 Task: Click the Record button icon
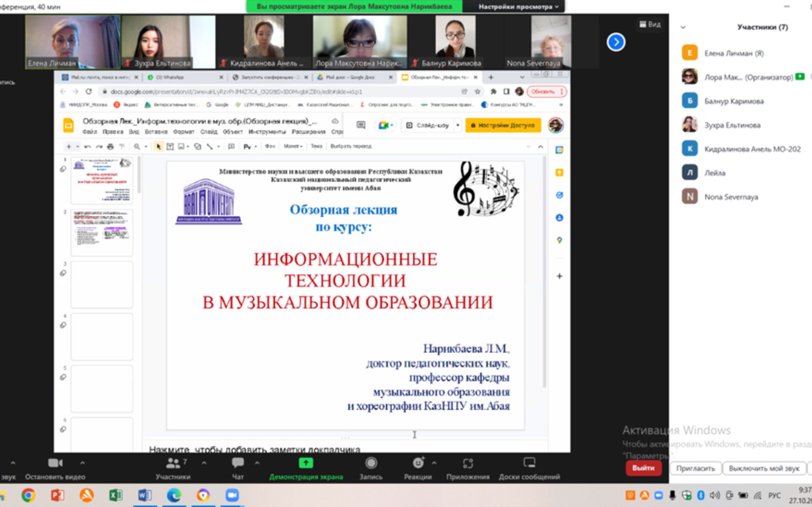tap(371, 464)
